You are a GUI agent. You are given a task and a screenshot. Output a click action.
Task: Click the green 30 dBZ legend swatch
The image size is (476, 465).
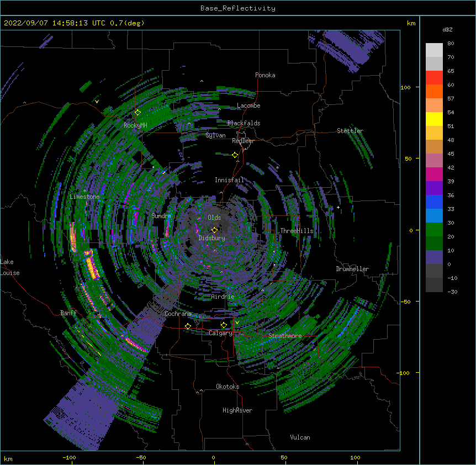pyautogui.click(x=434, y=230)
